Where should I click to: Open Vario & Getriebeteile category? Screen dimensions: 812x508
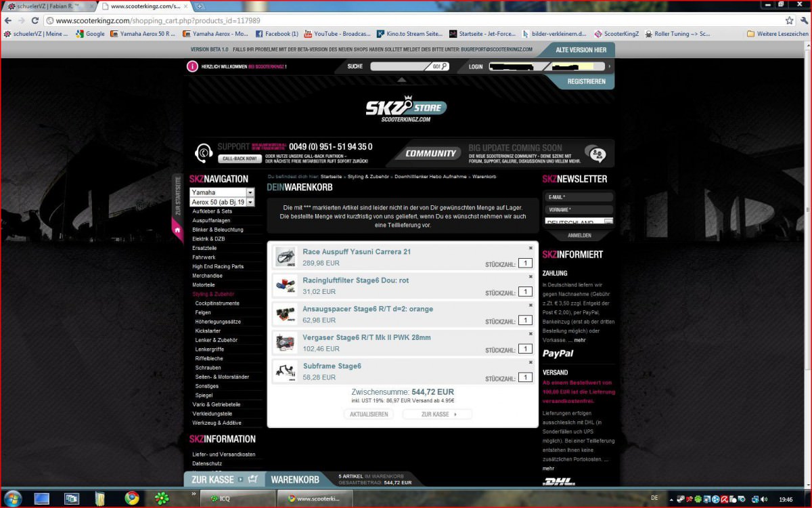(x=217, y=404)
